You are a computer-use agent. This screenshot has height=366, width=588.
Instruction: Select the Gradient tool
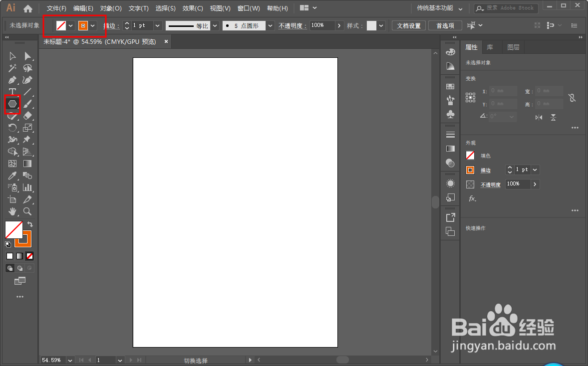27,164
